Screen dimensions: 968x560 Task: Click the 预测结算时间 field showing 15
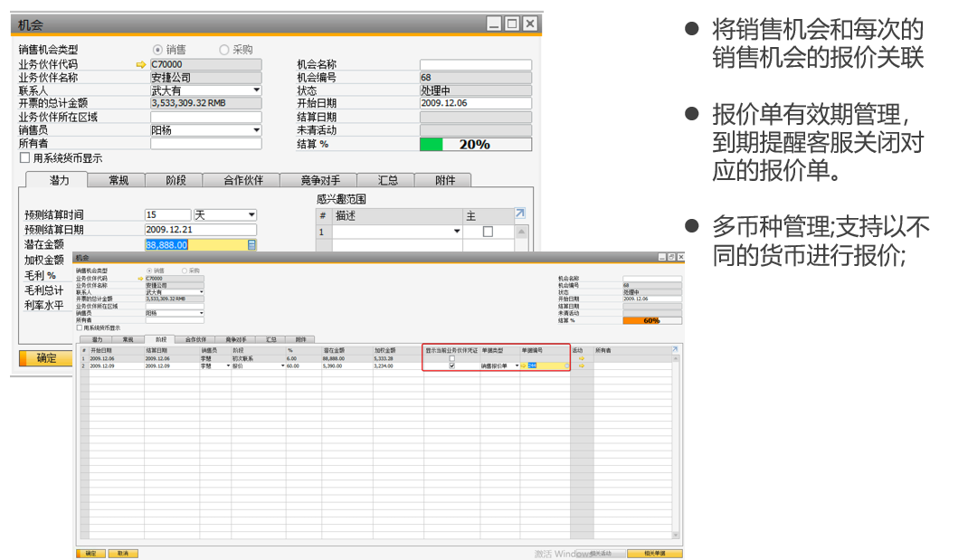pos(167,214)
